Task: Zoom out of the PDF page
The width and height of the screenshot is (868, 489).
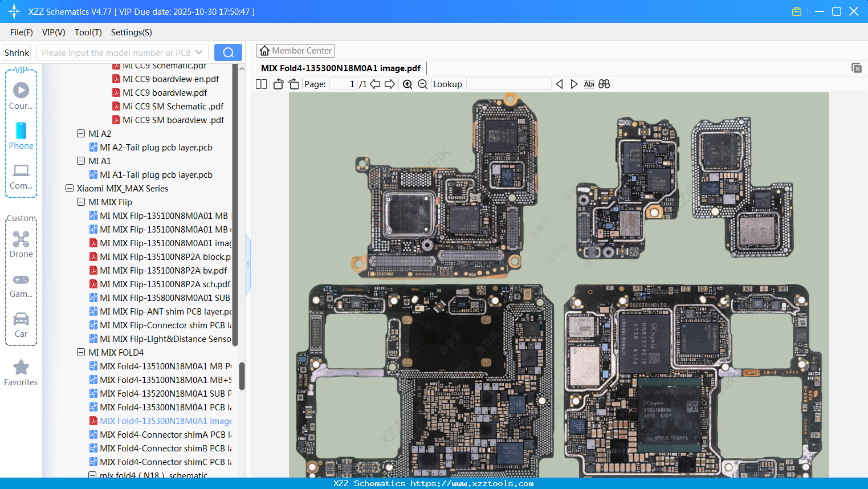Action: point(422,84)
